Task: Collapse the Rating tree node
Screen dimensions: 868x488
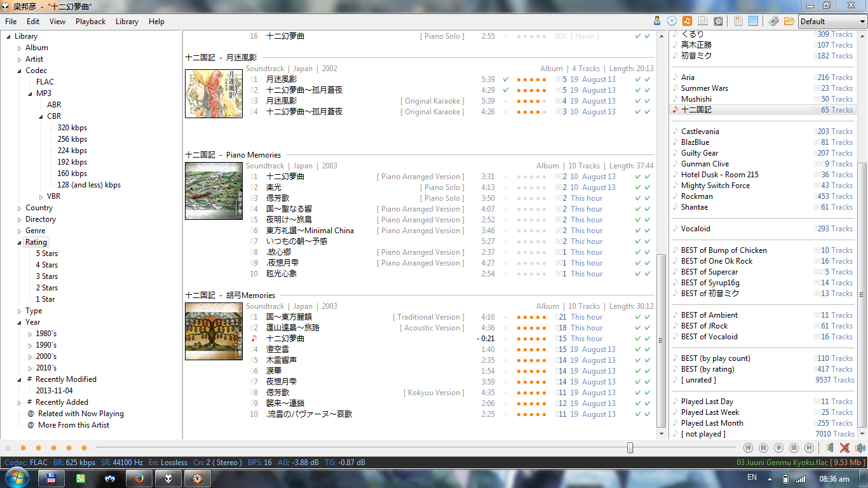Action: pos(19,243)
